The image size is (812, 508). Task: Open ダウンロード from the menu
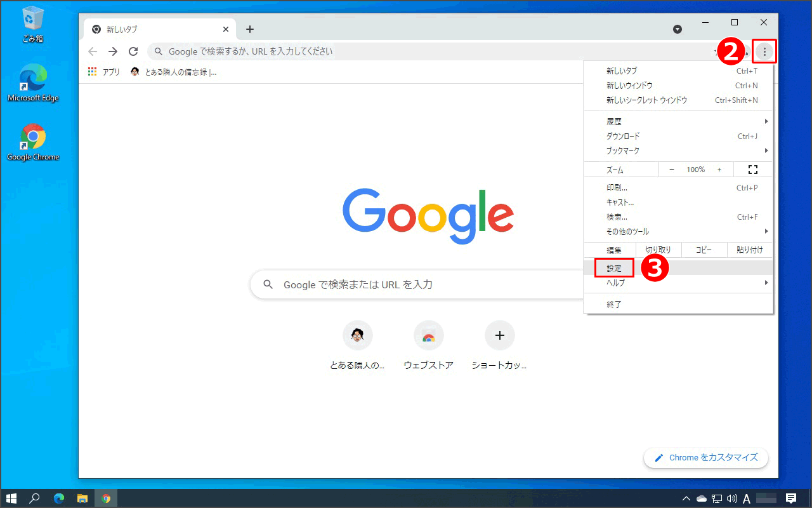coord(678,137)
